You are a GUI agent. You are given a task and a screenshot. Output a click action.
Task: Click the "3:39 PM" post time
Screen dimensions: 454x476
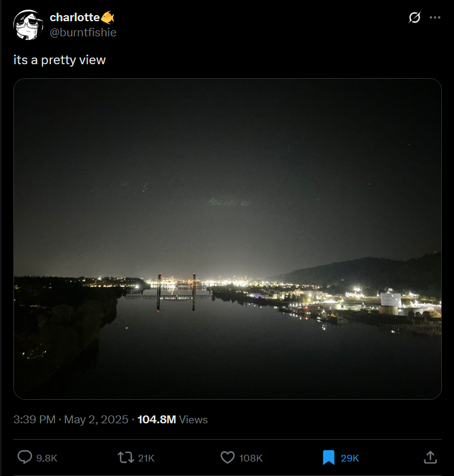click(x=35, y=420)
